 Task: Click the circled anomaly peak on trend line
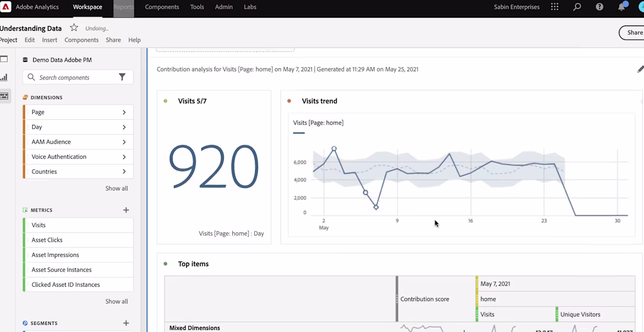coord(334,149)
